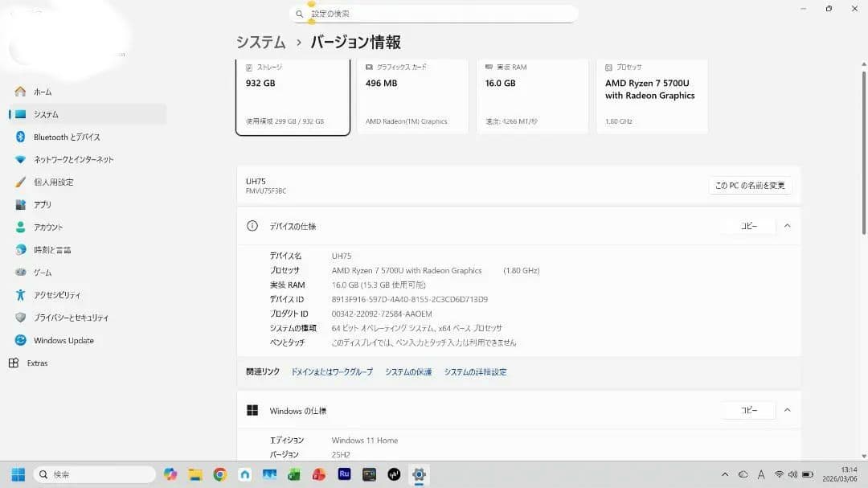868x488 pixels.
Task: Collapse the デバイスの仕様 section
Action: click(787, 226)
